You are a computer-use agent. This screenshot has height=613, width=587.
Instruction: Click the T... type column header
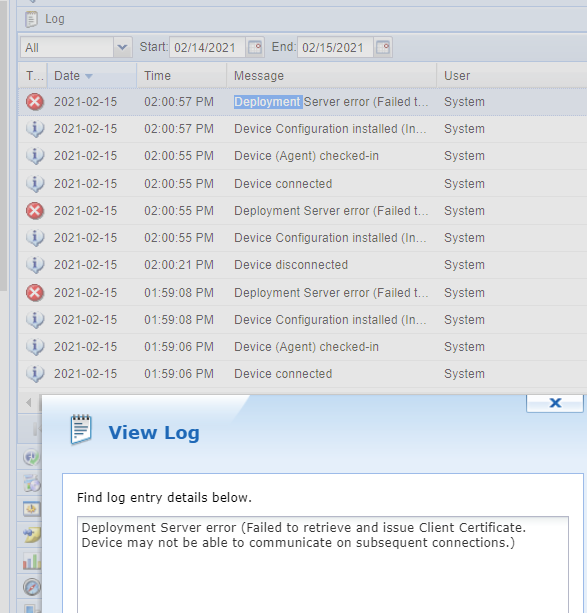tap(34, 75)
